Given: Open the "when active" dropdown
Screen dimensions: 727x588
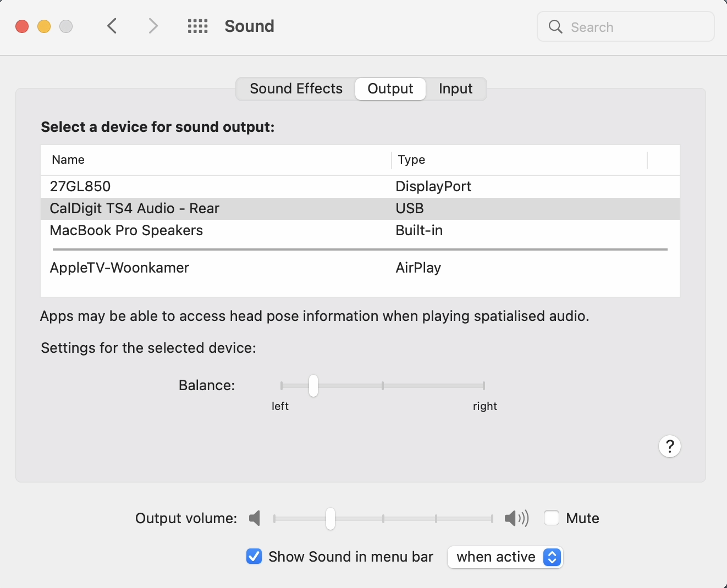Looking at the screenshot, I should coord(505,557).
